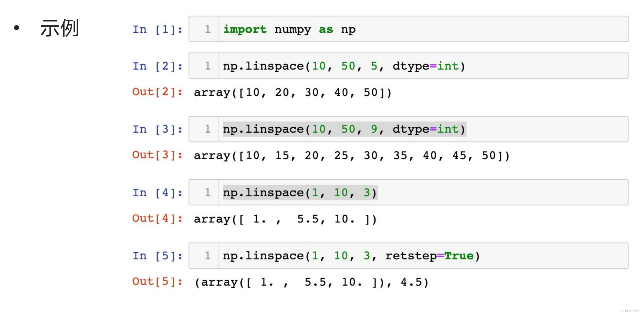Viewport: 644px width, 315px height.
Task: Click the 'import' keyword in the first cell
Action: click(245, 30)
